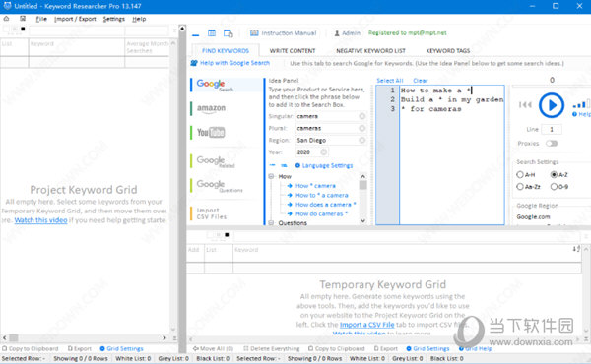Click the Admin user button
The image size is (591, 364).
[347, 33]
